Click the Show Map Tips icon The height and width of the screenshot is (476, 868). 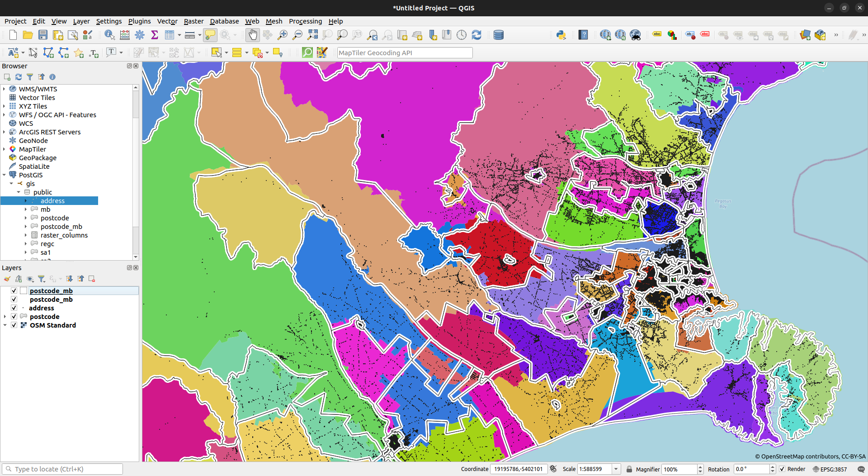coord(210,35)
